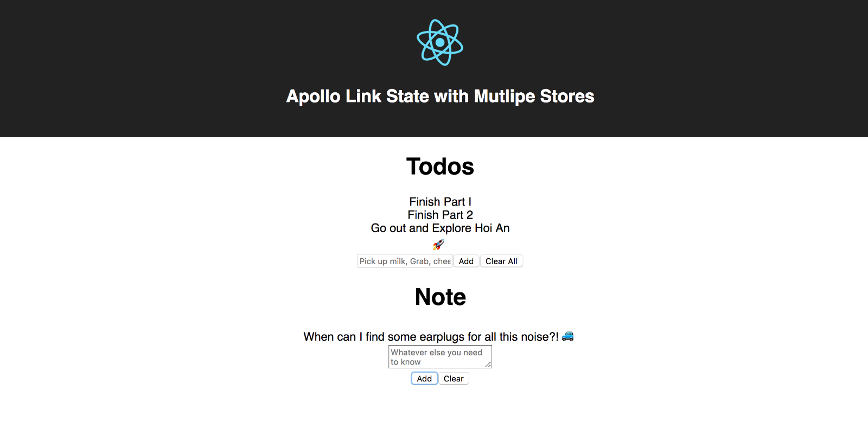Image resolution: width=868 pixels, height=434 pixels.
Task: Click the 'Todos' section heading
Action: [440, 167]
